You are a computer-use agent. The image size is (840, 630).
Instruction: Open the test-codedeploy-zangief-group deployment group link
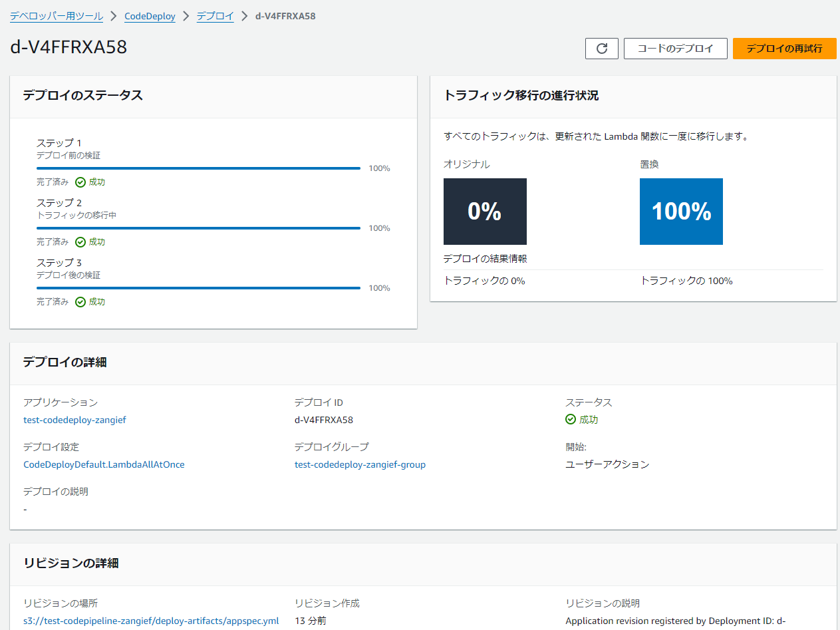coord(360,464)
